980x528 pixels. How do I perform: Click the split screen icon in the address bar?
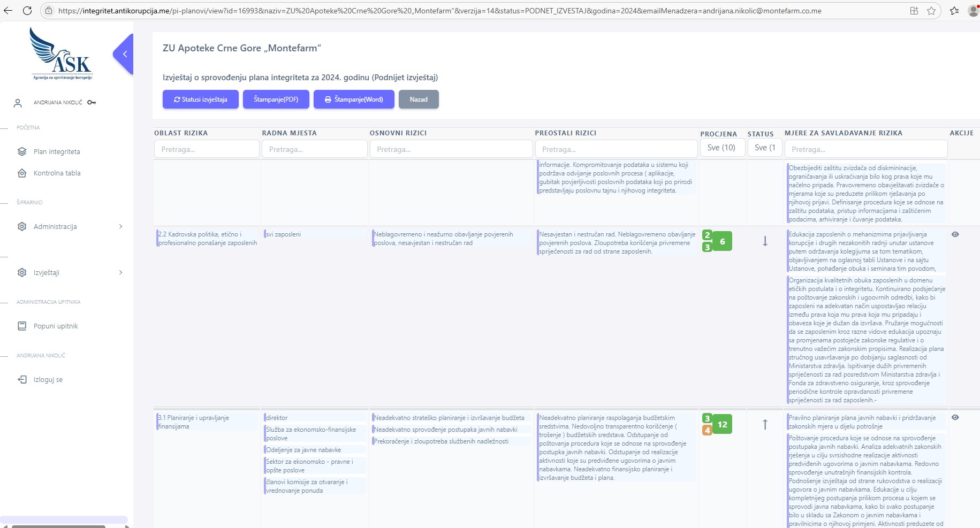click(914, 11)
